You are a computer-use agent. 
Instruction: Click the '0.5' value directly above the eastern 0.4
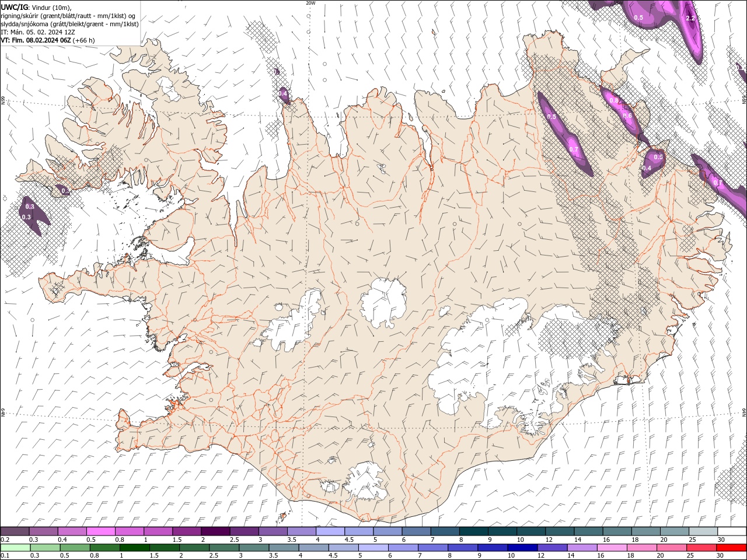tap(658, 157)
